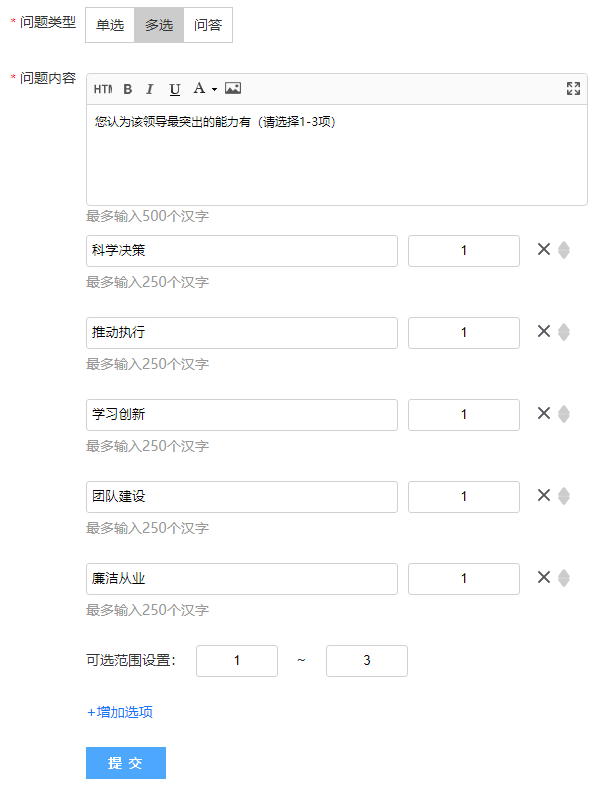Open the font color dropdown arrow

tap(214, 89)
